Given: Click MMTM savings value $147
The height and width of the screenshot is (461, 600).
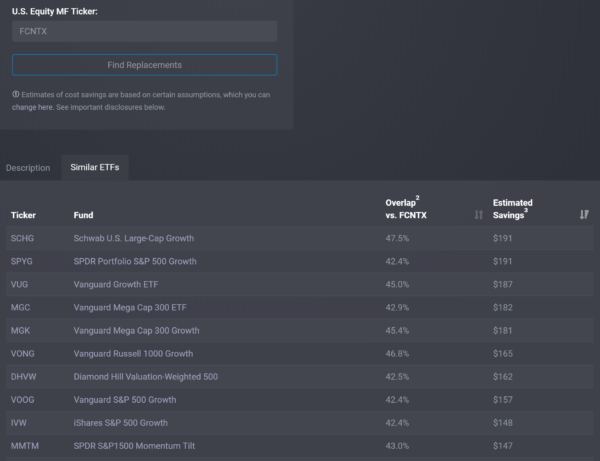Looking at the screenshot, I should pos(503,446).
